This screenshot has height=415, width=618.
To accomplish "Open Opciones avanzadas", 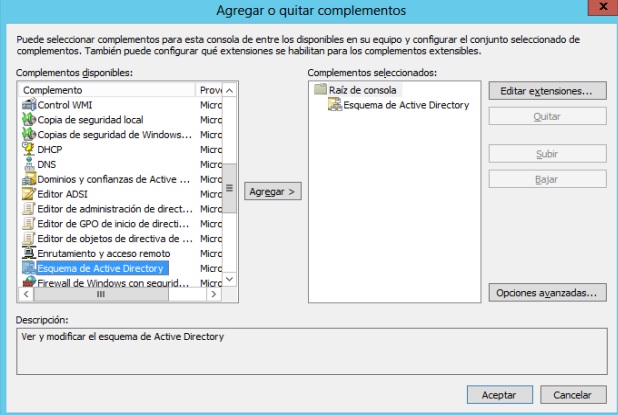I will (546, 293).
